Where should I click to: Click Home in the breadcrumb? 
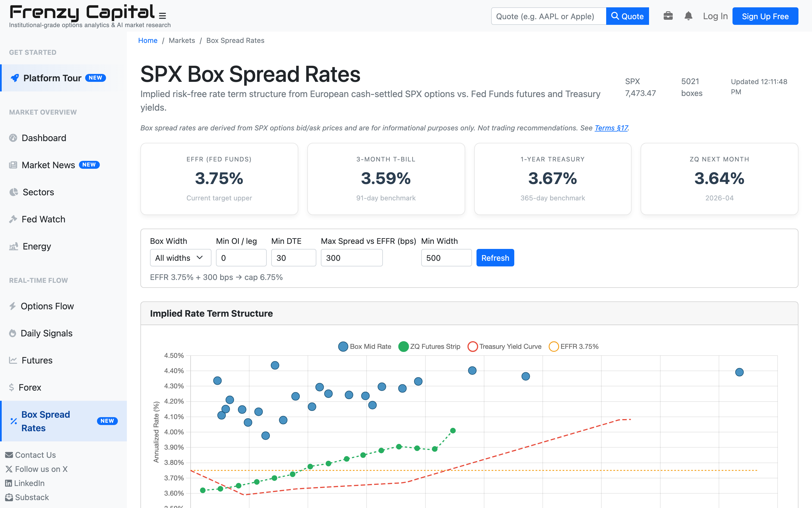(x=148, y=40)
